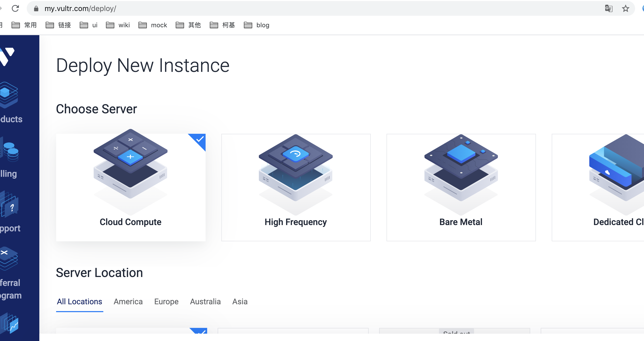Open Billing via coins icon
The width and height of the screenshot is (644, 341).
tap(10, 152)
